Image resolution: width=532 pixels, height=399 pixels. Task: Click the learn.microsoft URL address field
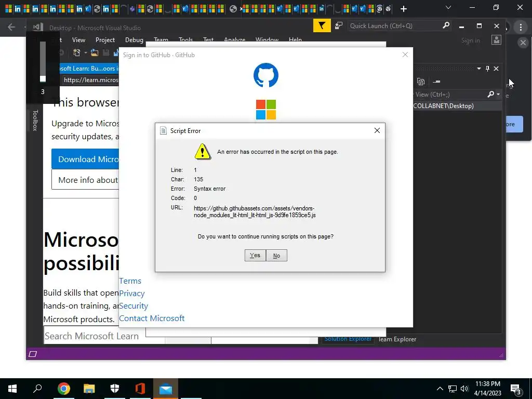click(91, 79)
